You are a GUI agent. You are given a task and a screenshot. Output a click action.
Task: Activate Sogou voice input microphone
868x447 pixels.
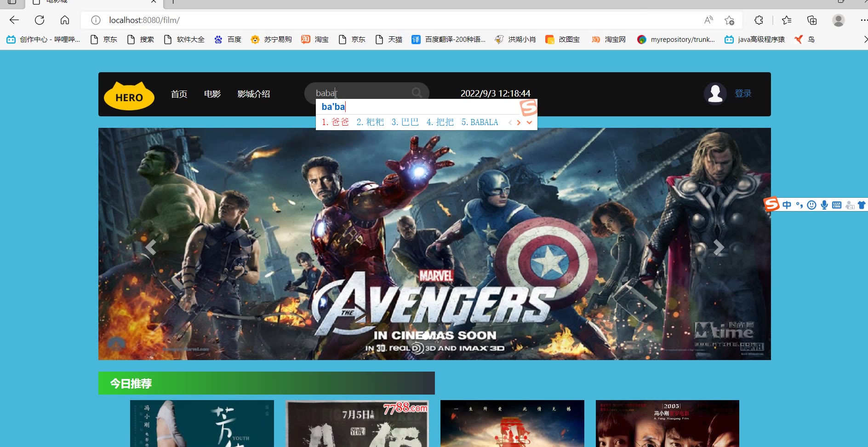(824, 205)
